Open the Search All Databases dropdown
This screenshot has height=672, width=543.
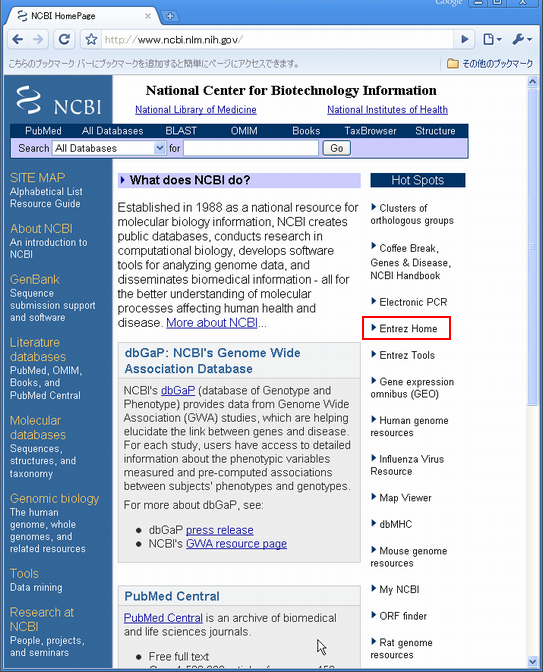[x=109, y=148]
